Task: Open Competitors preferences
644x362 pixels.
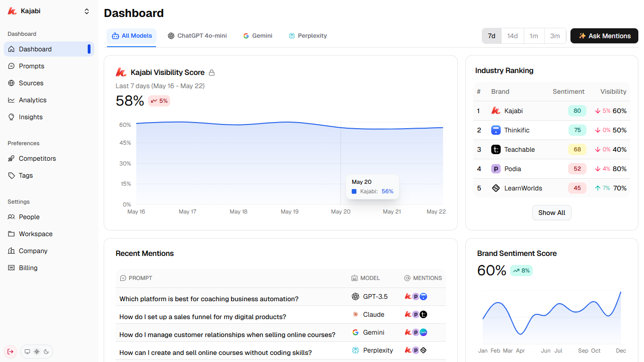Action: tap(49, 158)
